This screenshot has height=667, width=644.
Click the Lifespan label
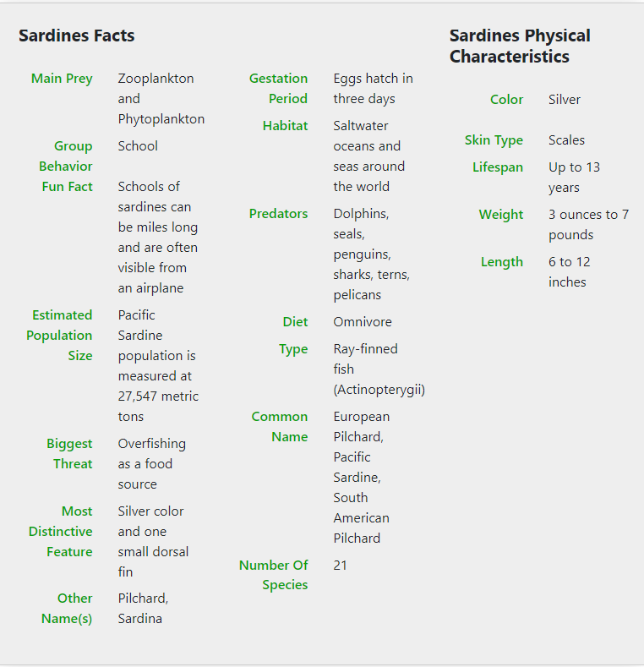498,167
